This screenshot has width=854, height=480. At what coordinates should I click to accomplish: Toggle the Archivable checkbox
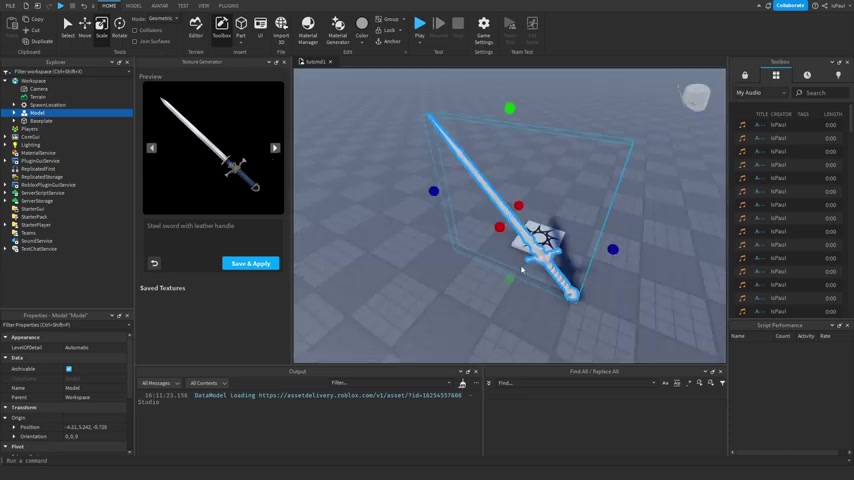click(x=69, y=369)
